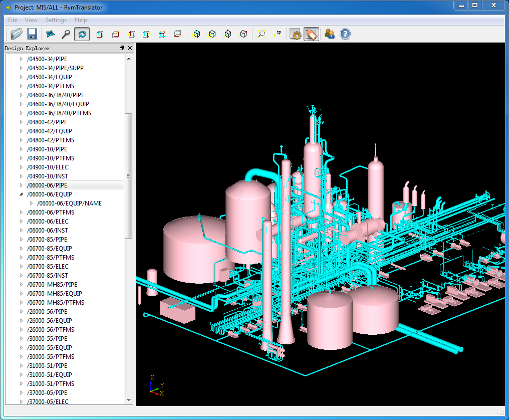Select /26000-56/PIPE in Design Explorer

pyautogui.click(x=47, y=312)
